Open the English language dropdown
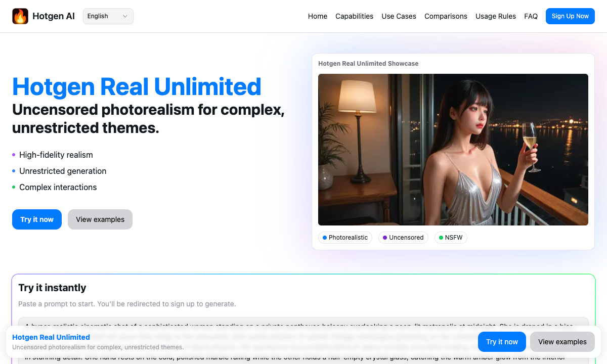607x364 pixels. pyautogui.click(x=108, y=16)
